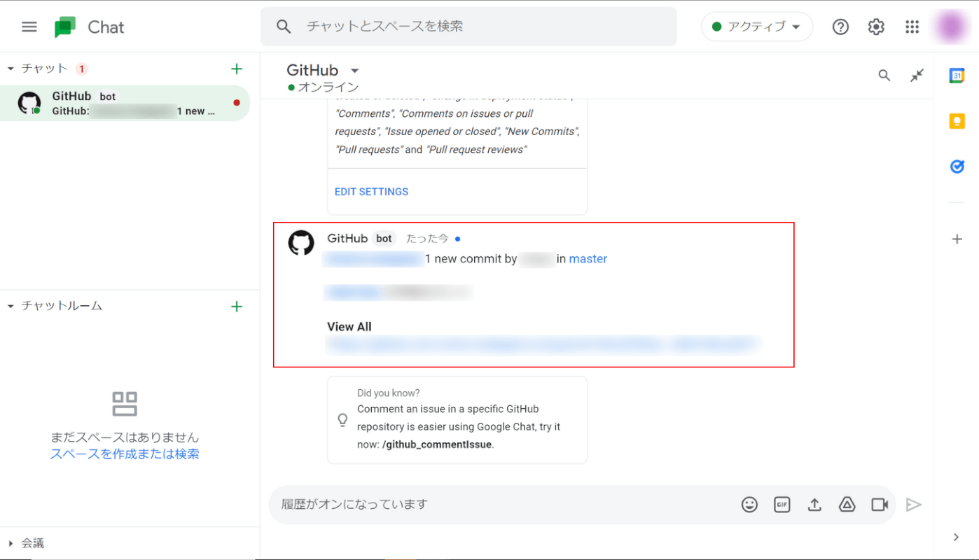Click the Google Chat logo
Screen dimensions: 979x560
pos(65,27)
